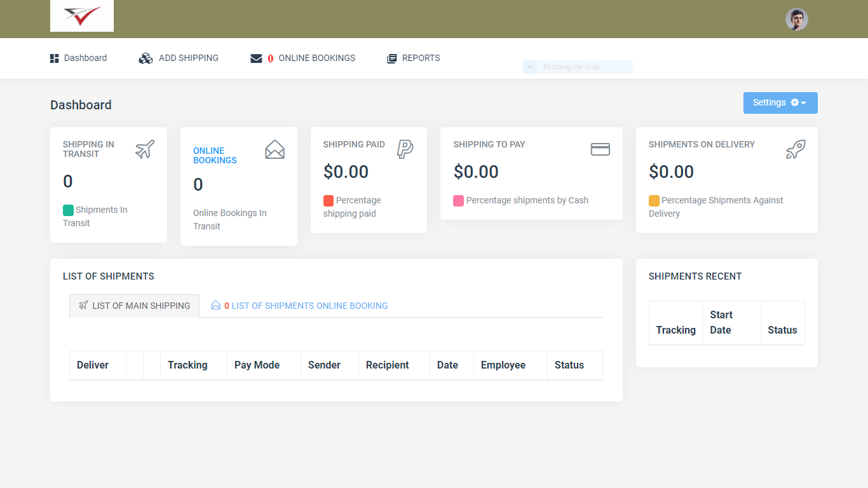The width and height of the screenshot is (868, 488).
Task: Click the pink swatch for shipments by Cash
Action: coord(458,201)
